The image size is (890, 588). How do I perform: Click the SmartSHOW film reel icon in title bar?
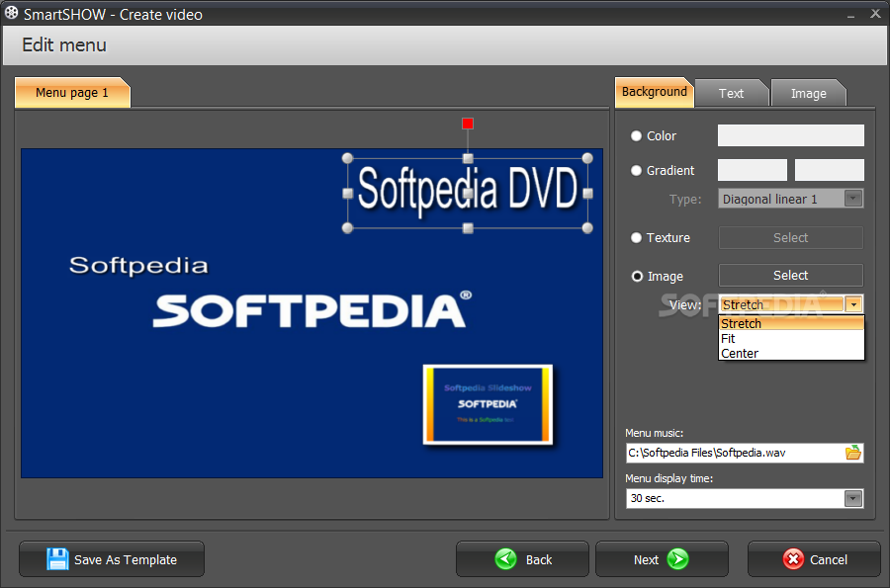(x=11, y=13)
